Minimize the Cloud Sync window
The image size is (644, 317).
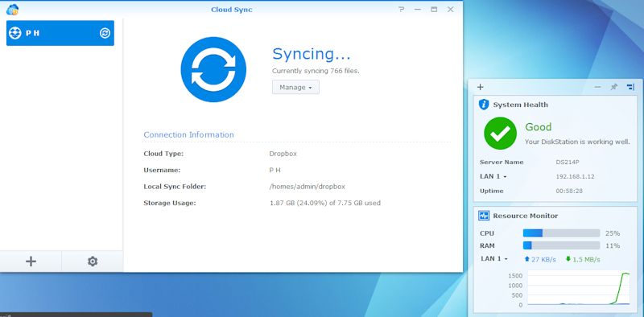418,10
